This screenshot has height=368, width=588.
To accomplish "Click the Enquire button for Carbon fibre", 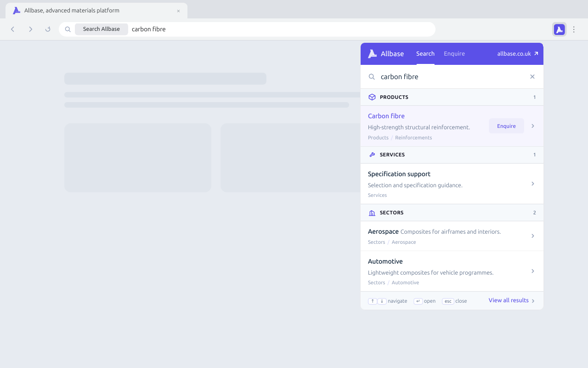I will pos(506,126).
